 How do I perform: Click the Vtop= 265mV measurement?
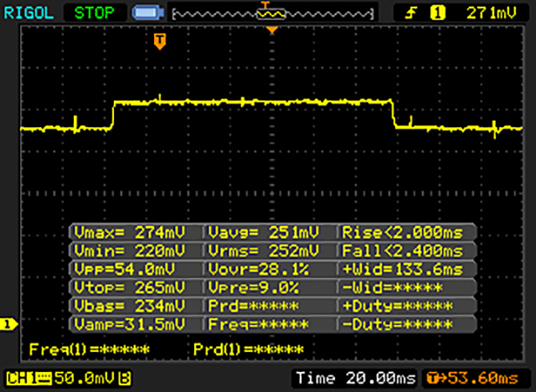pyautogui.click(x=130, y=288)
